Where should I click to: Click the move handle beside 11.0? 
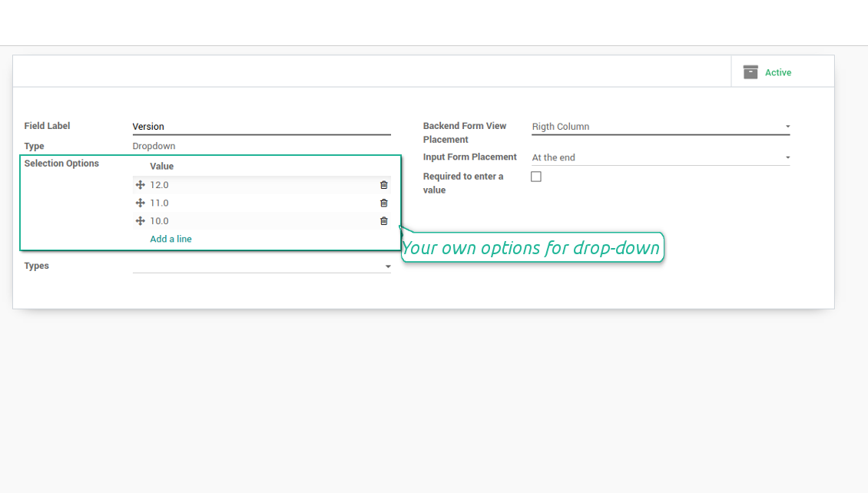140,203
